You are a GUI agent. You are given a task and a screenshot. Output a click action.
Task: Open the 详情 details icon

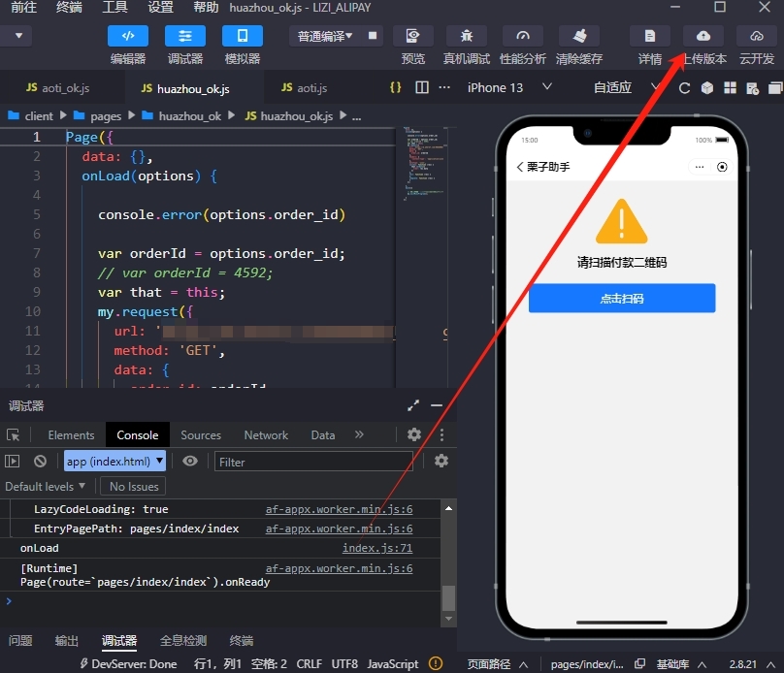[649, 37]
